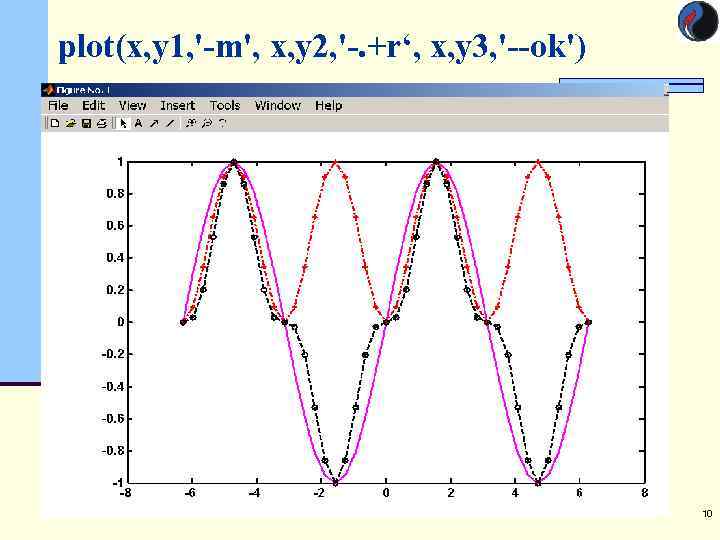Screen dimensions: 720x540
Task: Click x-axis tick label 6
Action: (579, 493)
